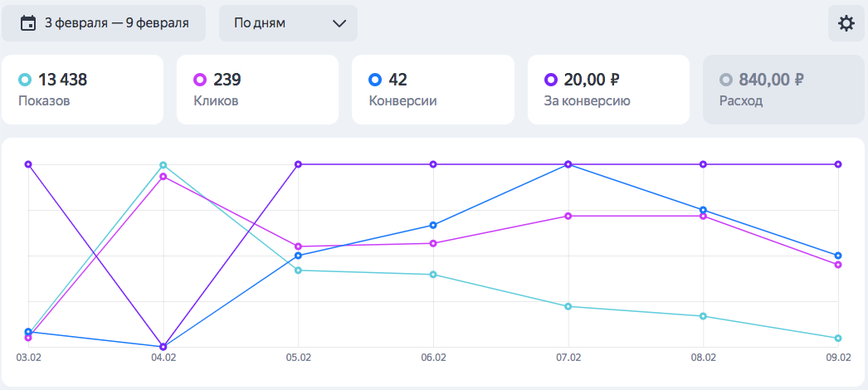Click the magenta Кликов point on 09.02
The image size is (868, 390).
point(838,265)
